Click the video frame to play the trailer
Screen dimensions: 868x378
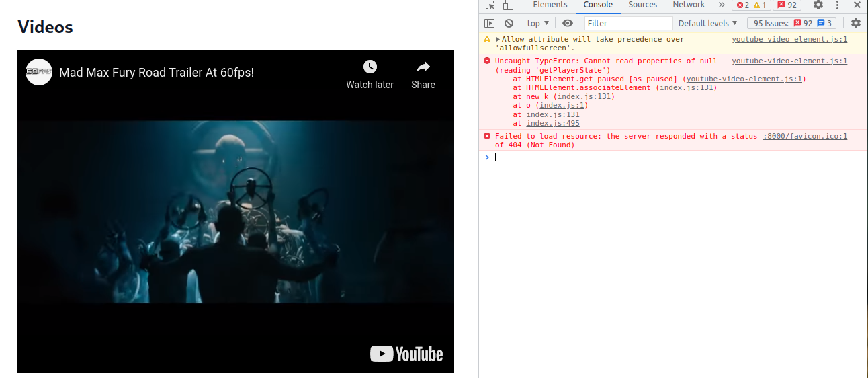(236, 212)
